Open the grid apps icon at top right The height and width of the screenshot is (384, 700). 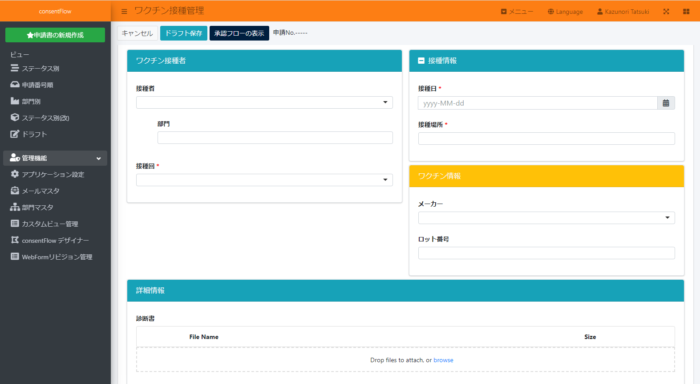686,12
